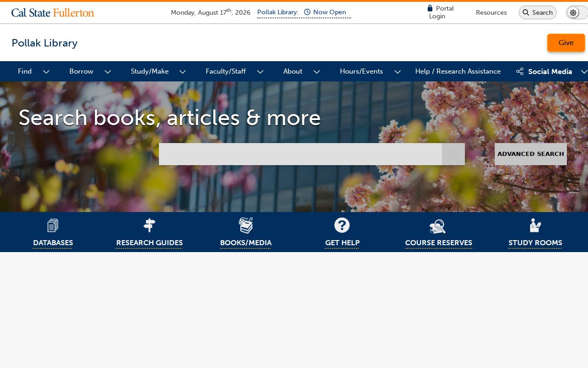This screenshot has width=588, height=368.
Task: Click the Portal Login link
Action: pos(441,12)
